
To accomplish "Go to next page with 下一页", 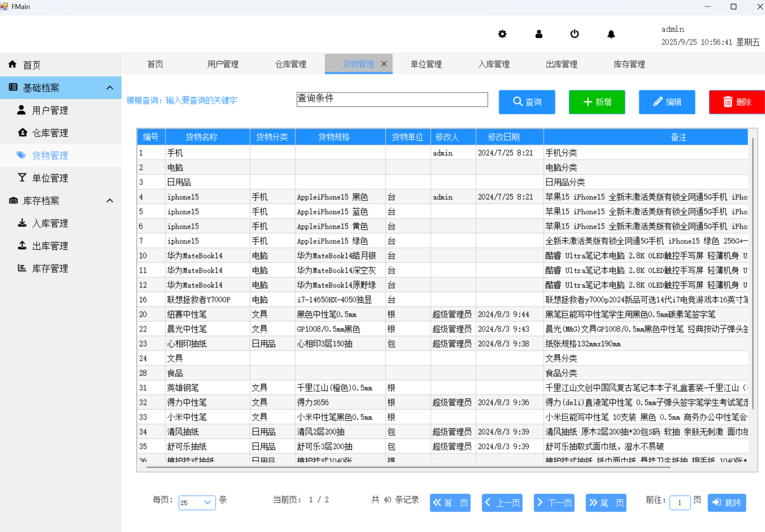I will coord(554,503).
